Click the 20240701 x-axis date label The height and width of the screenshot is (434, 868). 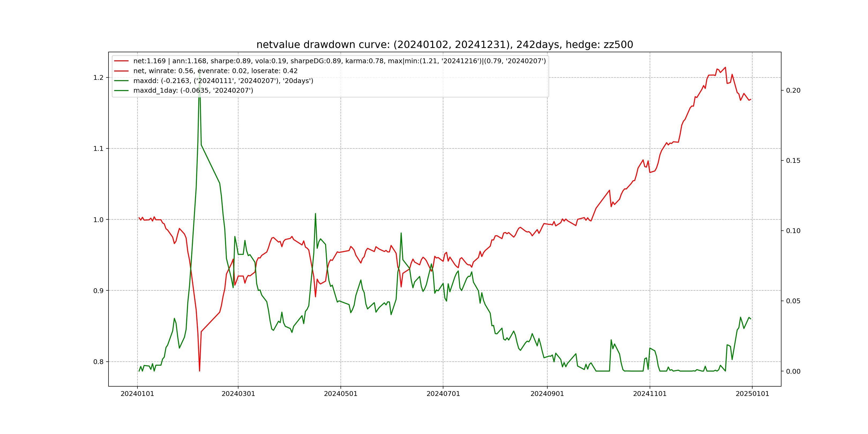pos(443,394)
